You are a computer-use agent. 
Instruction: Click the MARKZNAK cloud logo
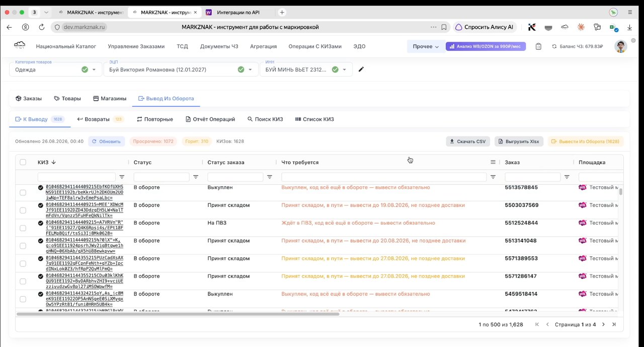coord(20,46)
